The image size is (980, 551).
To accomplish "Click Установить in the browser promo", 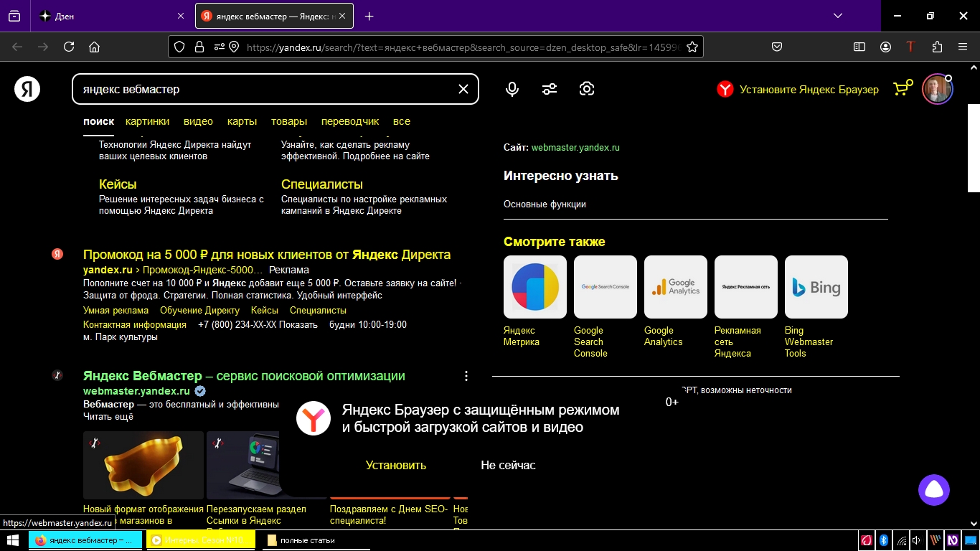I will click(x=396, y=465).
